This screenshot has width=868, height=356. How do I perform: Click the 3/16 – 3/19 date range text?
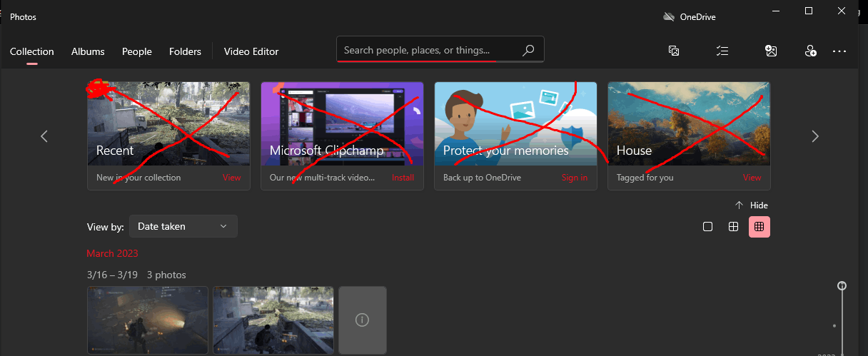tap(111, 275)
